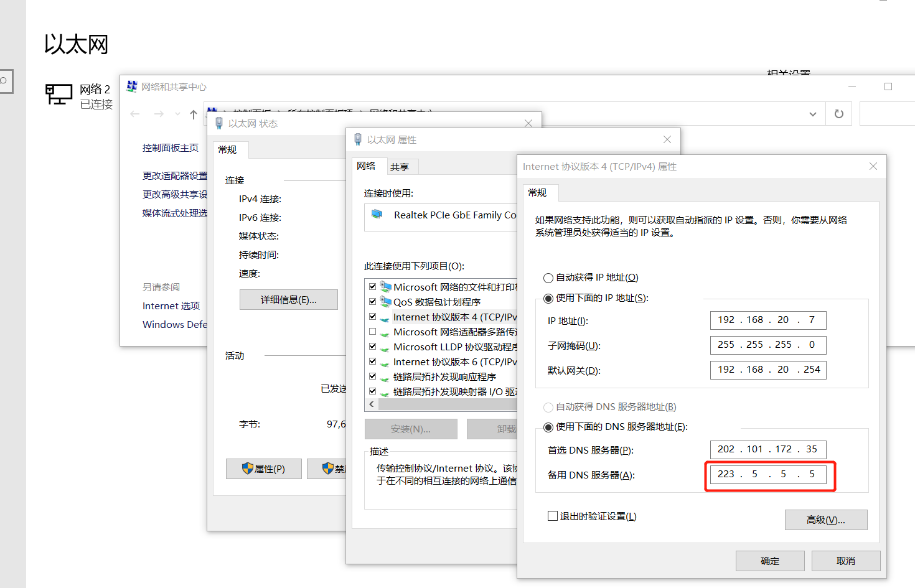
Task: Click the Ethernet network 2 icon
Action: coord(59,95)
